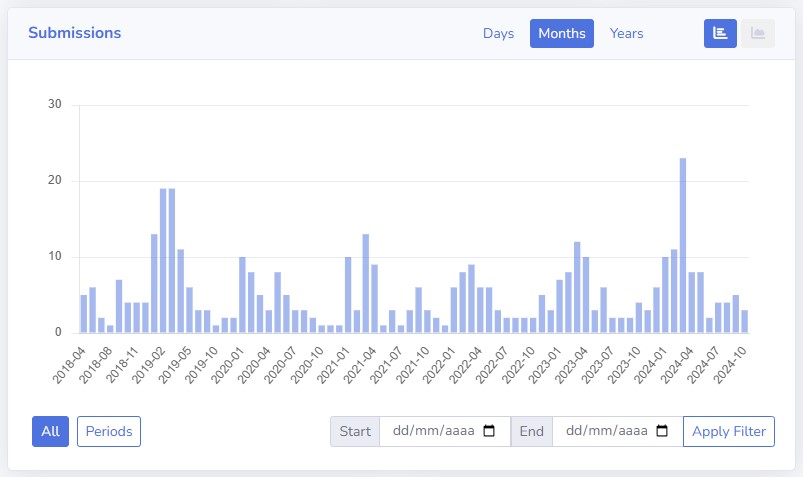Click the x-axis label 2024-10

[x=730, y=365]
